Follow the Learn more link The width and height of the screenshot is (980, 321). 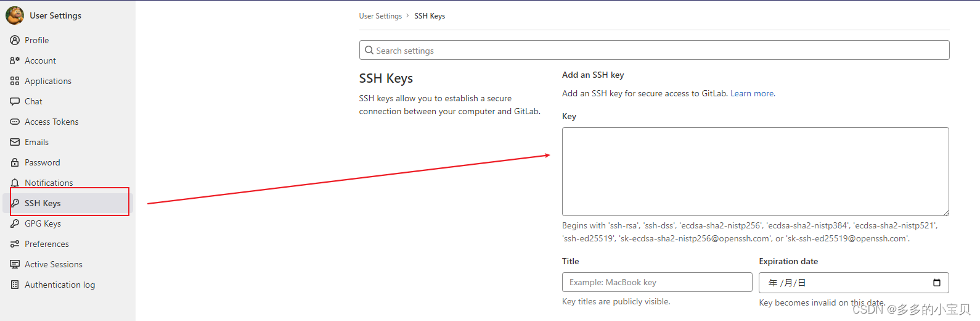coord(753,94)
